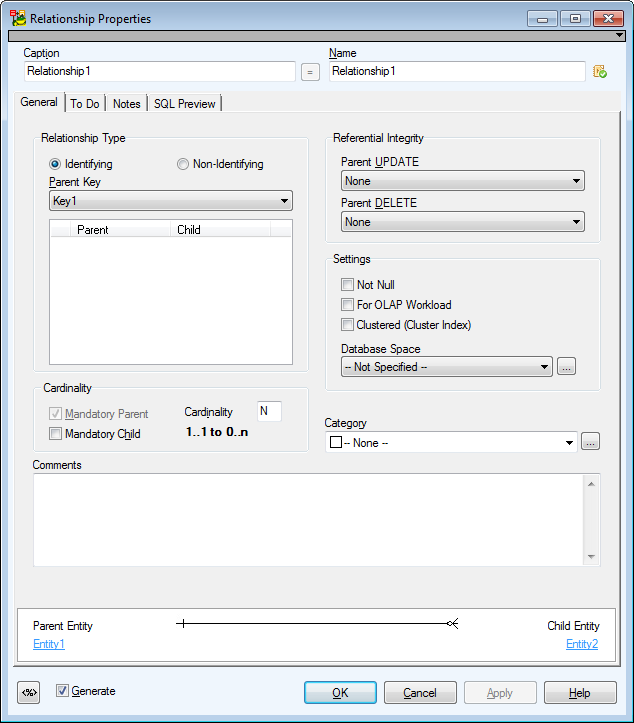Open the Database Space dropdown
This screenshot has width=634, height=723.
[x=446, y=367]
